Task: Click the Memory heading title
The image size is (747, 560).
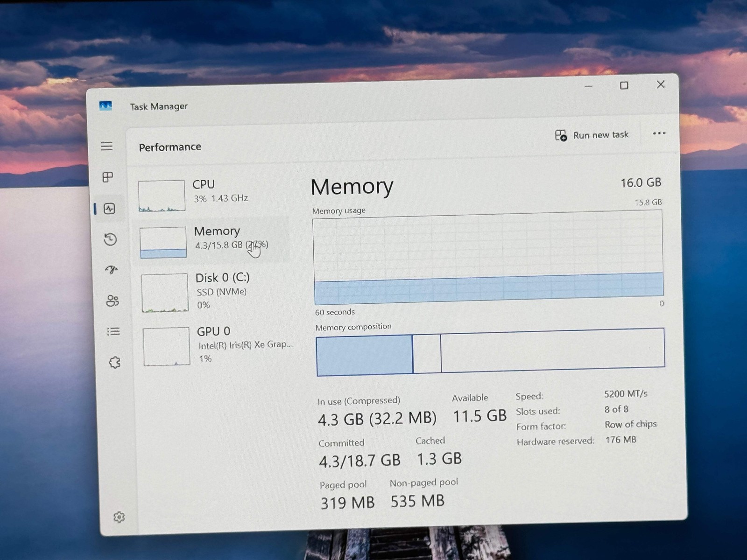Action: [x=352, y=187]
